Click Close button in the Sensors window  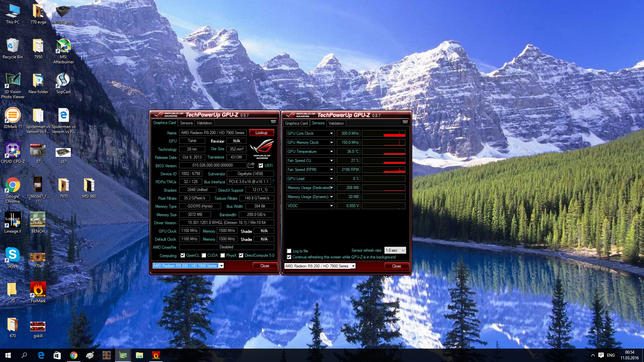click(396, 266)
